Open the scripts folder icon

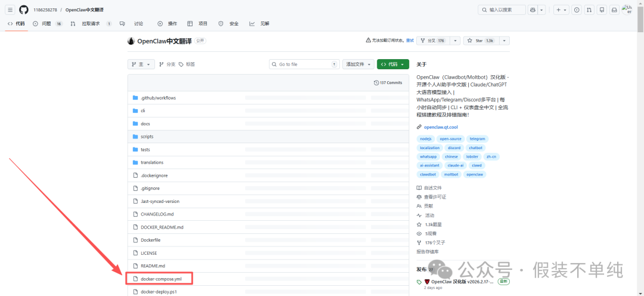[135, 137]
